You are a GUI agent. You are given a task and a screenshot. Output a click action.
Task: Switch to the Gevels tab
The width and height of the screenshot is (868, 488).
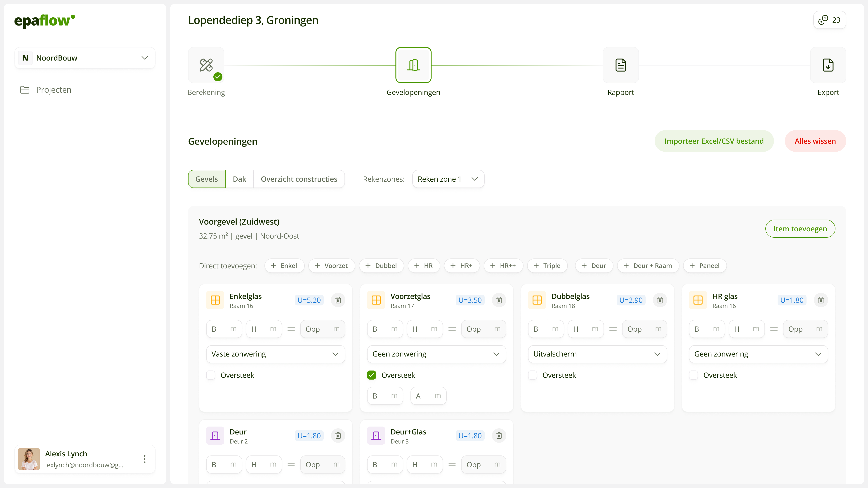tap(207, 179)
